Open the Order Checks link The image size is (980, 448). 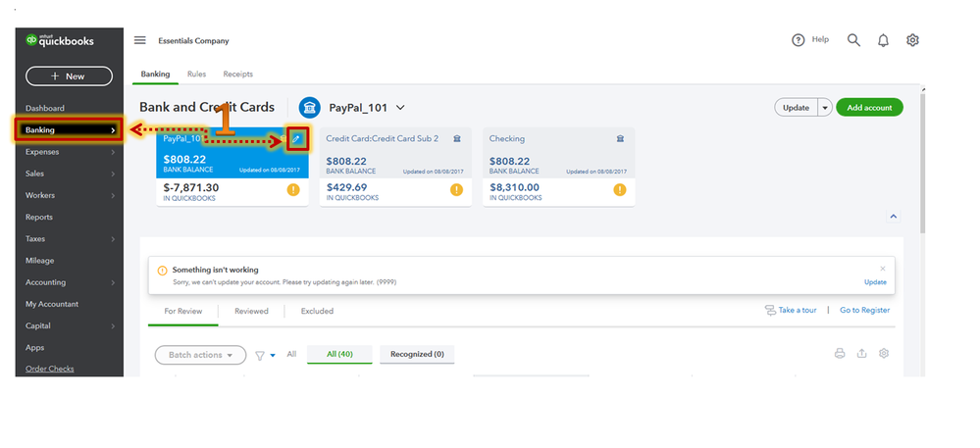tap(49, 370)
